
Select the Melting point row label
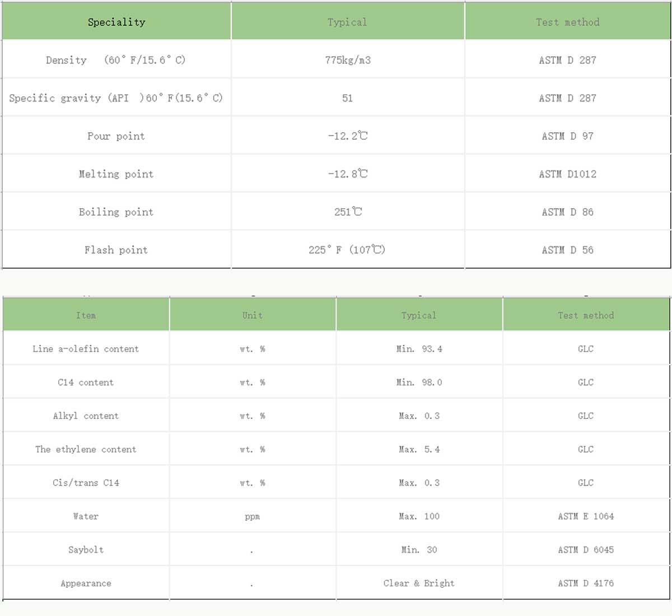(116, 174)
